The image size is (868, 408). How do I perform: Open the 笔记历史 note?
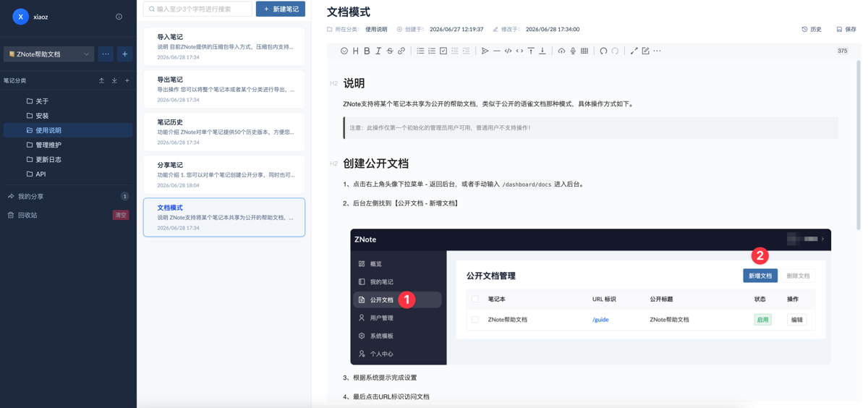tap(224, 132)
